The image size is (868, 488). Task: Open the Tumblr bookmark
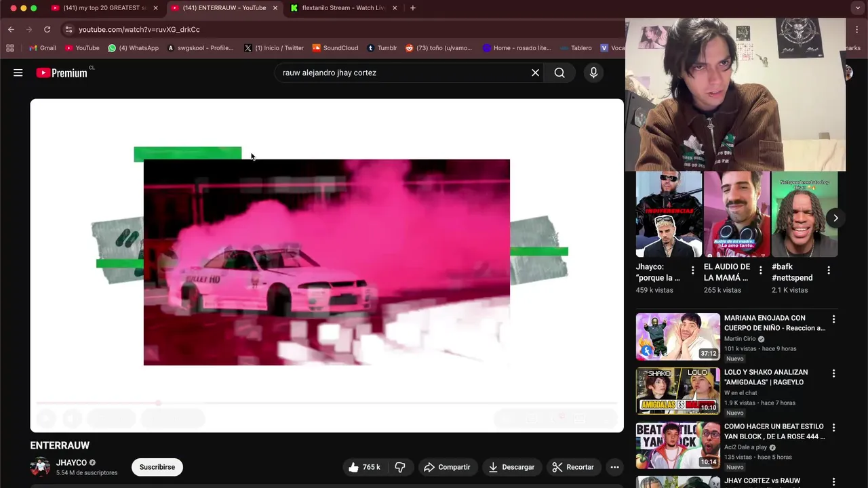382,48
